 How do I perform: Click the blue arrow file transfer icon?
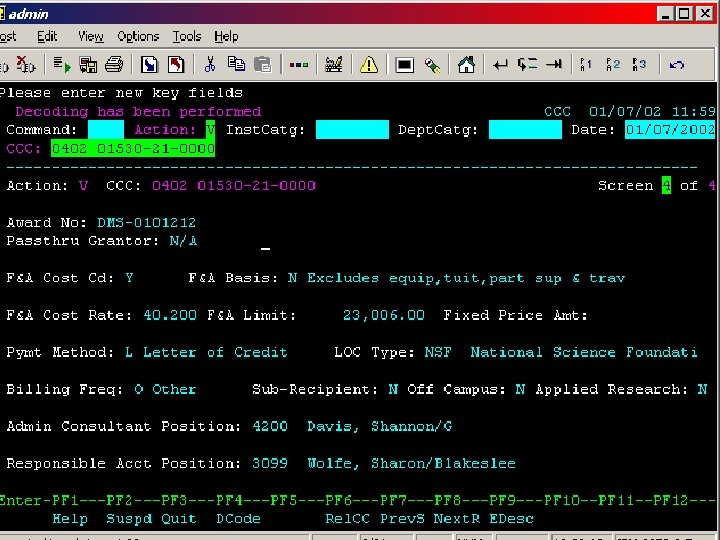pyautogui.click(x=149, y=64)
